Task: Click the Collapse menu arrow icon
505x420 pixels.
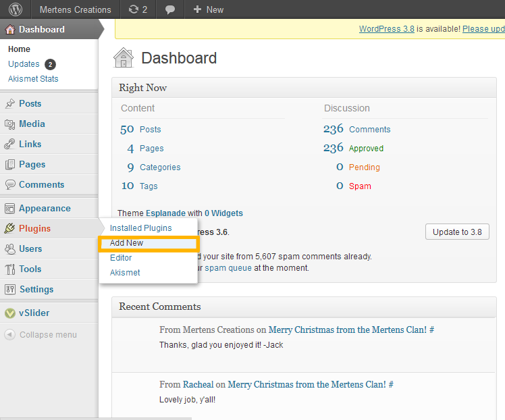Action: click(9, 334)
